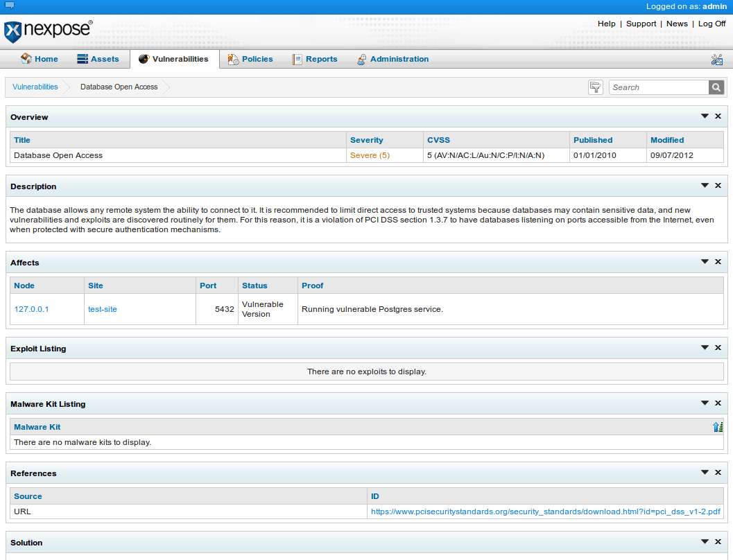Screen dimensions: 733x560
Task: Click the 127.0.0.1 node link
Action: (x=31, y=309)
